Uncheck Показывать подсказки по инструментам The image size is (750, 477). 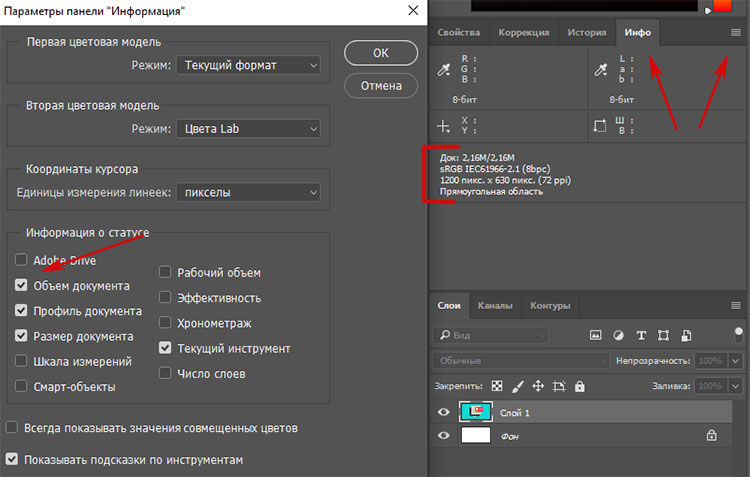click(x=12, y=459)
